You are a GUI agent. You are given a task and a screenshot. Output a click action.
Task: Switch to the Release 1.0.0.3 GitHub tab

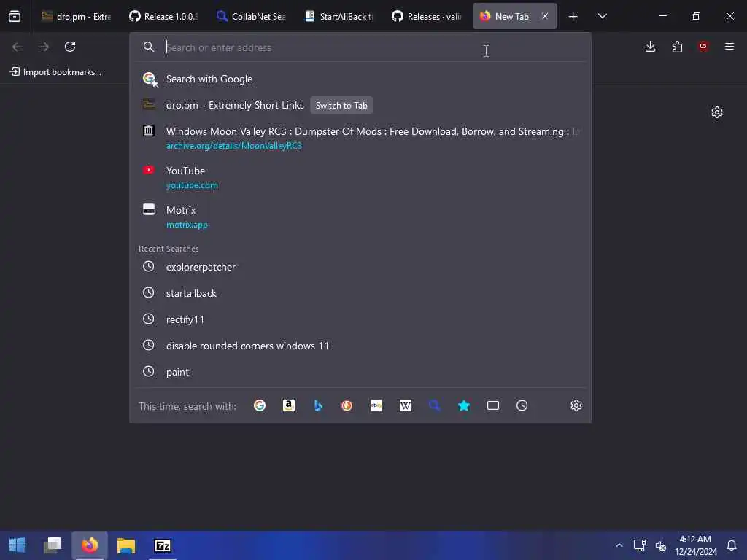pyautogui.click(x=163, y=16)
